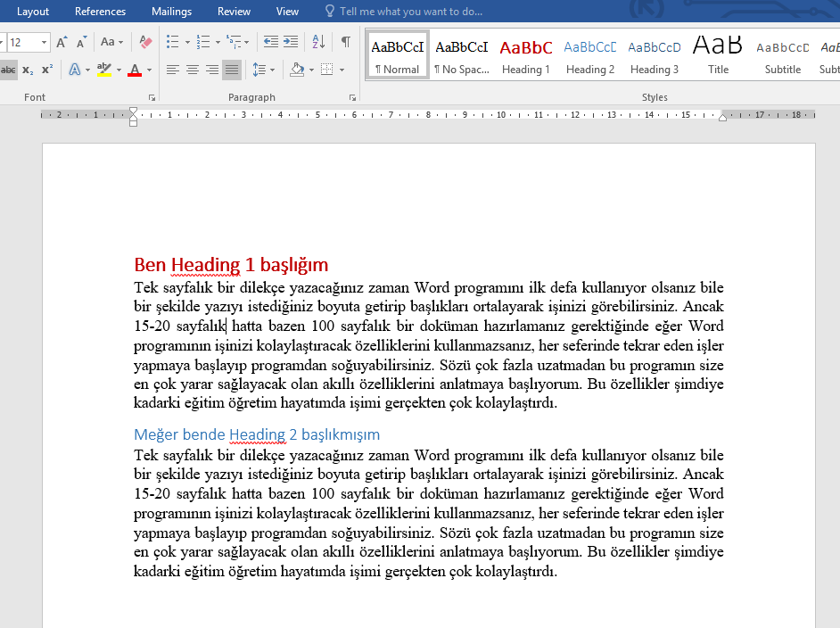Screen dimensions: 840x628
Task: Apply Normal style
Action: (x=398, y=56)
